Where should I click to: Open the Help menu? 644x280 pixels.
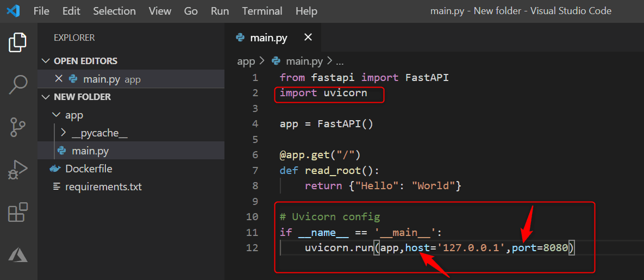click(x=307, y=11)
